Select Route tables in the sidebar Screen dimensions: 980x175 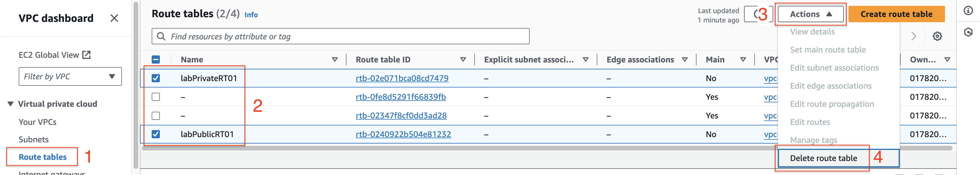[43, 157]
